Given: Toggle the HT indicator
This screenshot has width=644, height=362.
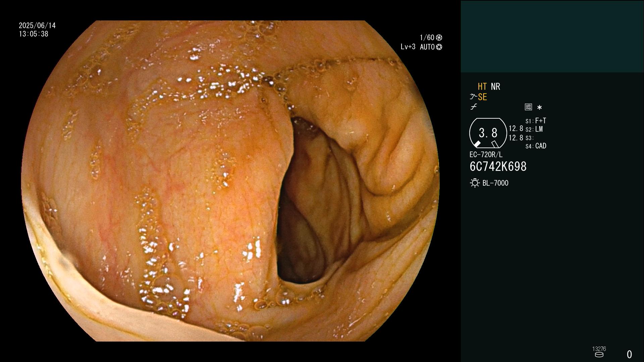Looking at the screenshot, I should 482,86.
